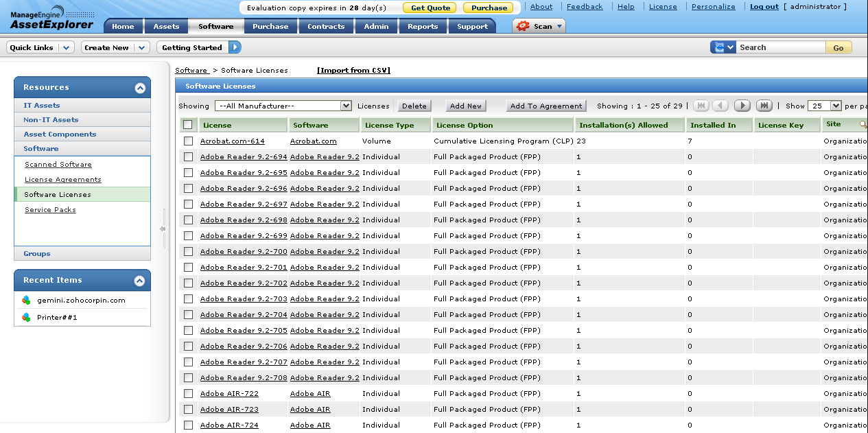Open the Reports tab

point(423,26)
